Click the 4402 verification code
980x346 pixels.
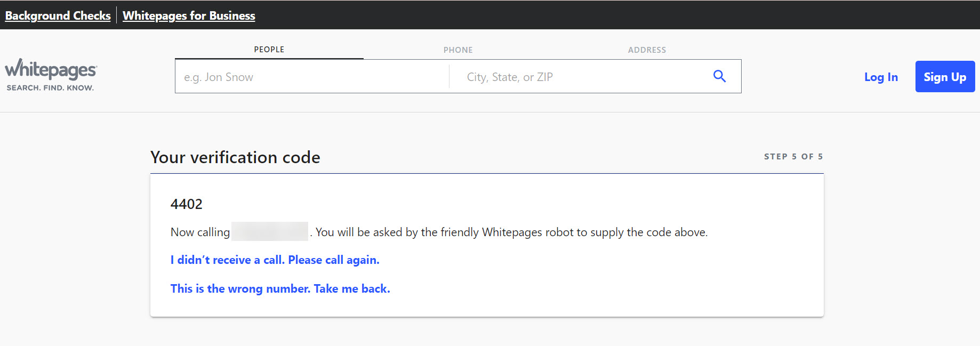pos(187,204)
